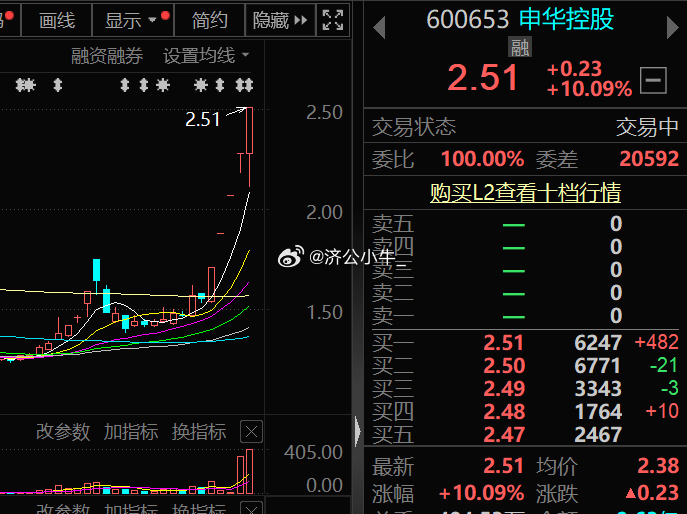
Task: Click the fullscreen expand icon
Action: point(334,20)
